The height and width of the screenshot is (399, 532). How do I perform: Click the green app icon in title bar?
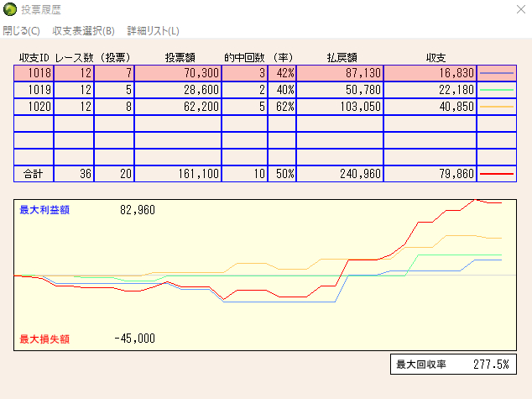coord(10,9)
